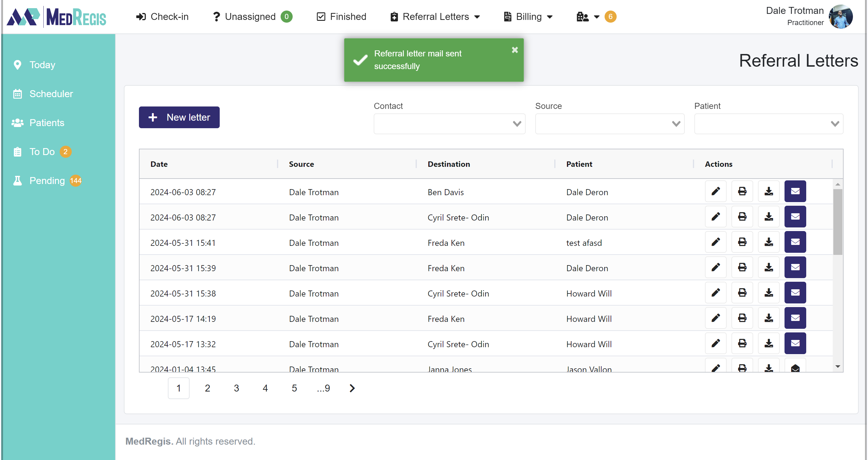Create a new referral letter
Screen dimensions: 868x460
(x=179, y=117)
